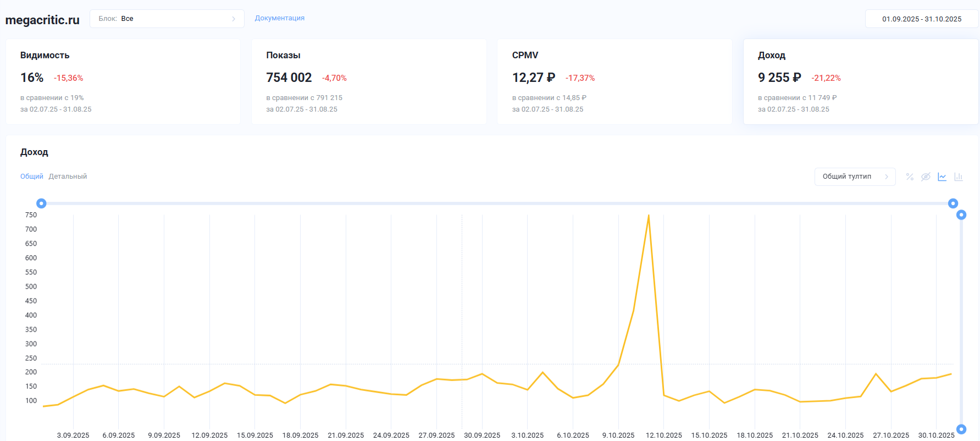Click the 'в сравнении с 19%' text
This screenshot has width=980, height=441.
[52, 98]
